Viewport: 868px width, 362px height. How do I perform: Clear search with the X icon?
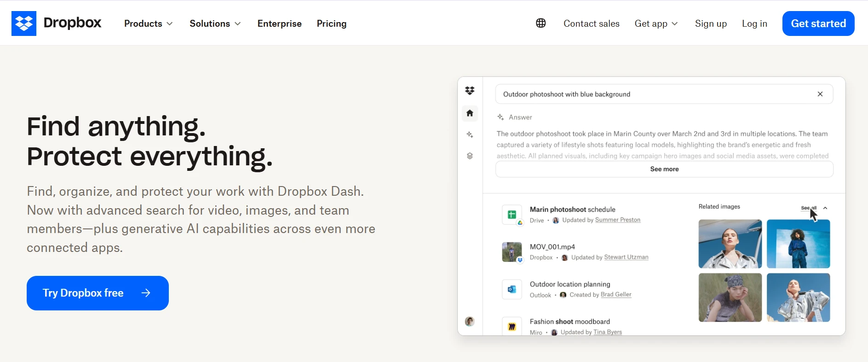(x=820, y=94)
